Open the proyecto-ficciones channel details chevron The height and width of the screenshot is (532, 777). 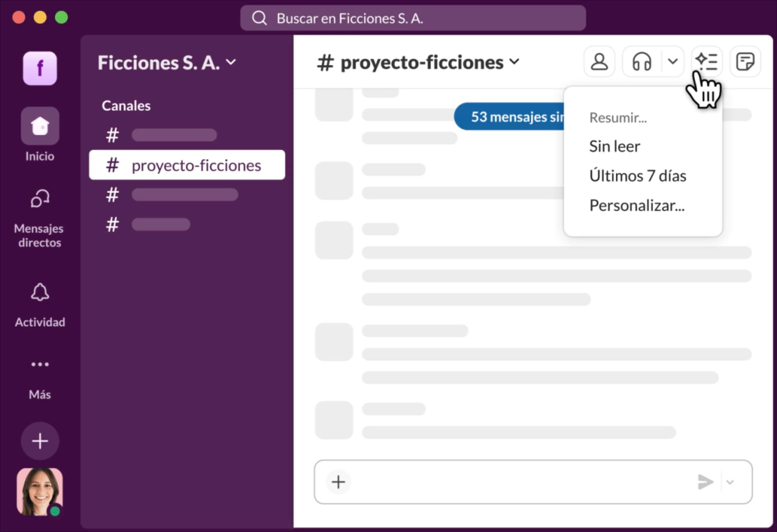click(x=515, y=62)
